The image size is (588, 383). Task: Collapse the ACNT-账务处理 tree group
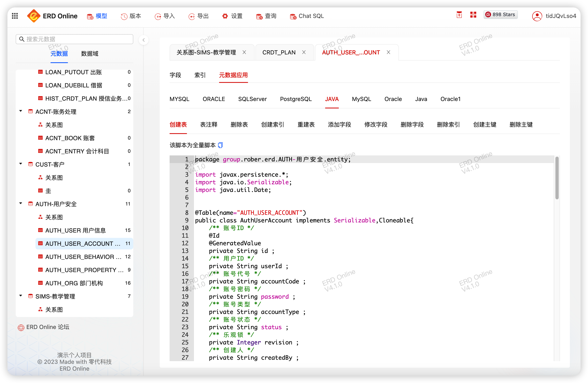(x=21, y=111)
